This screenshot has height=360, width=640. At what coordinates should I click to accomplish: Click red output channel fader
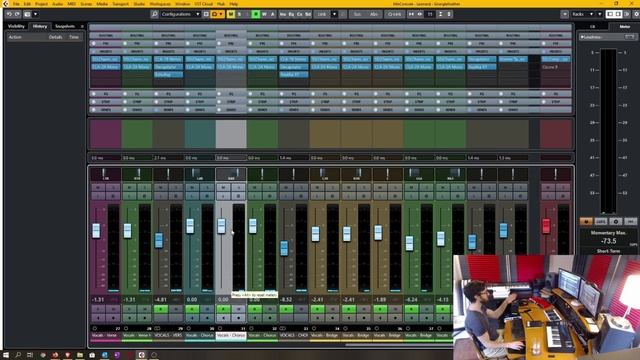[546, 226]
